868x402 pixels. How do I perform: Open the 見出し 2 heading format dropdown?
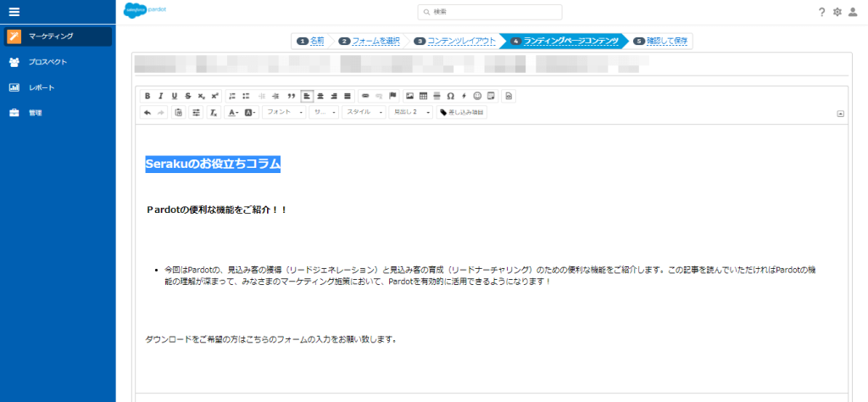tap(411, 113)
